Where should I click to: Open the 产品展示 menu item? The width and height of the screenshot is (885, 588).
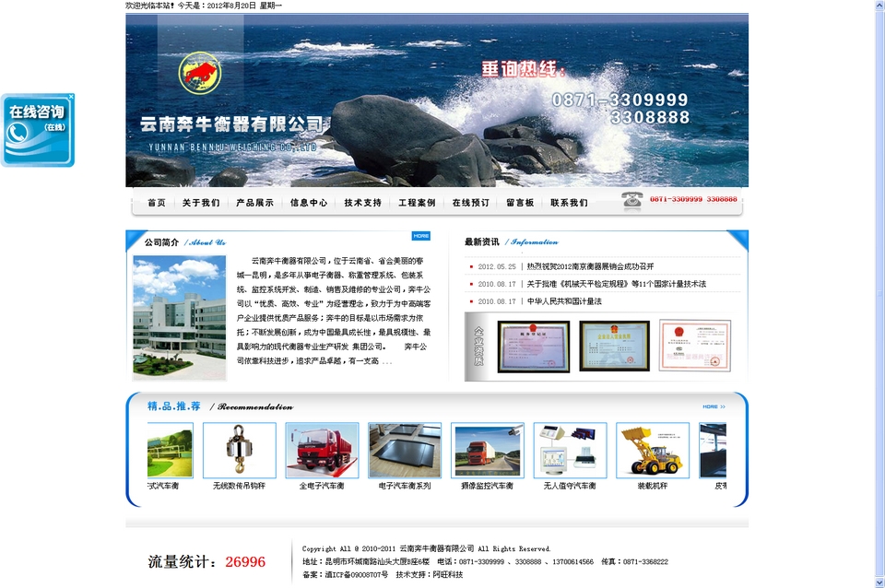[x=254, y=203]
